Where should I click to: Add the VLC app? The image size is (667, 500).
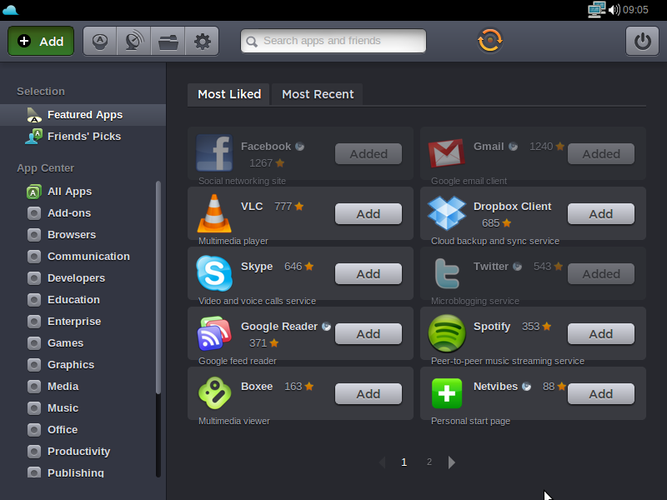pos(368,214)
